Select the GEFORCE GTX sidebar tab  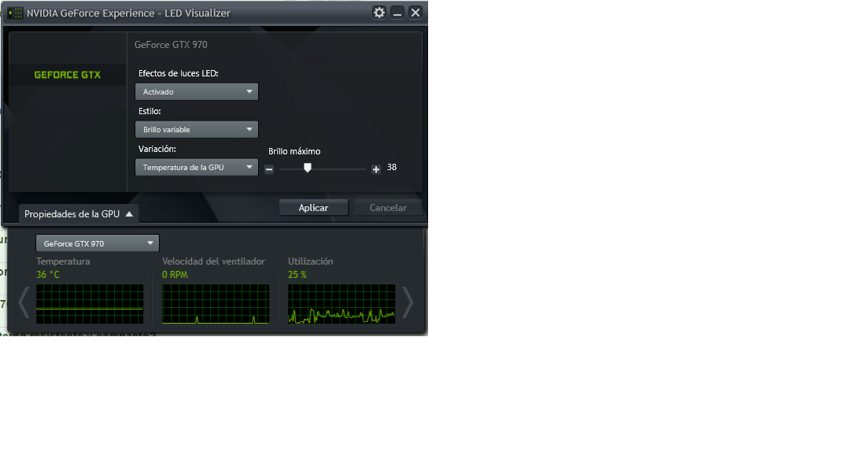pos(68,75)
